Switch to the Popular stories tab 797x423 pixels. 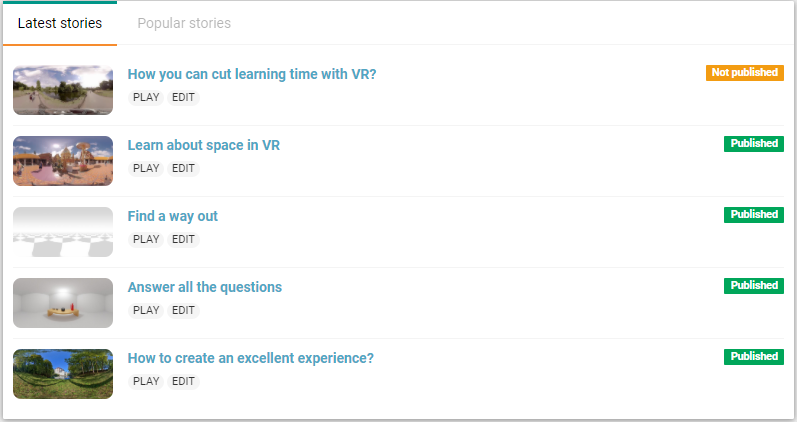(184, 23)
